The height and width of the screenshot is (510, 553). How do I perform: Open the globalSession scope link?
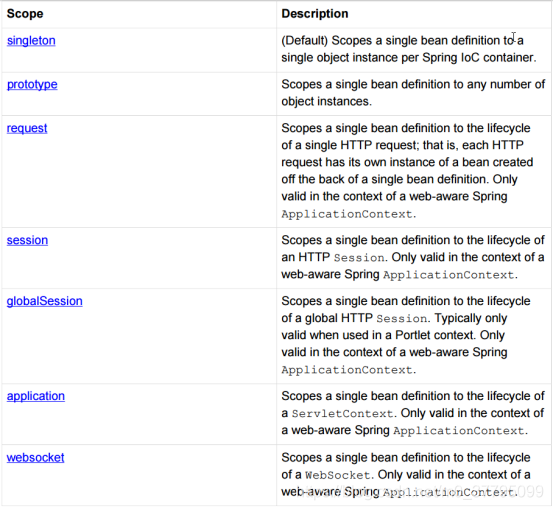44,301
